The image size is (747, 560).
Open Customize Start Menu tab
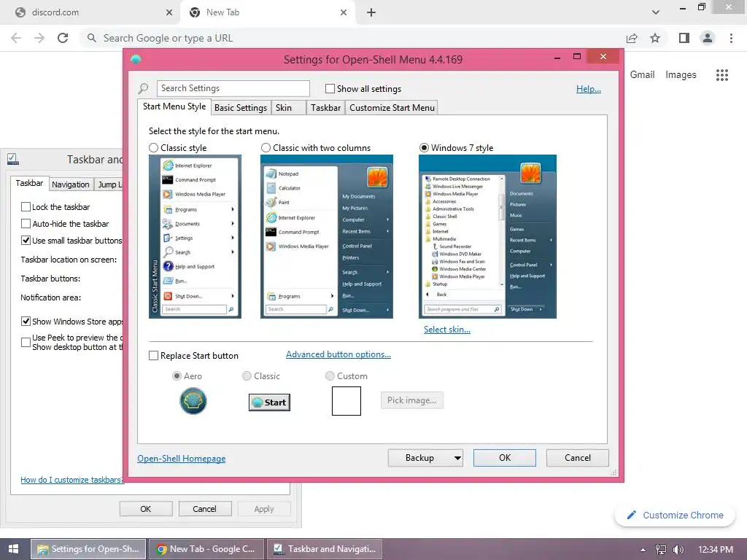coord(392,108)
